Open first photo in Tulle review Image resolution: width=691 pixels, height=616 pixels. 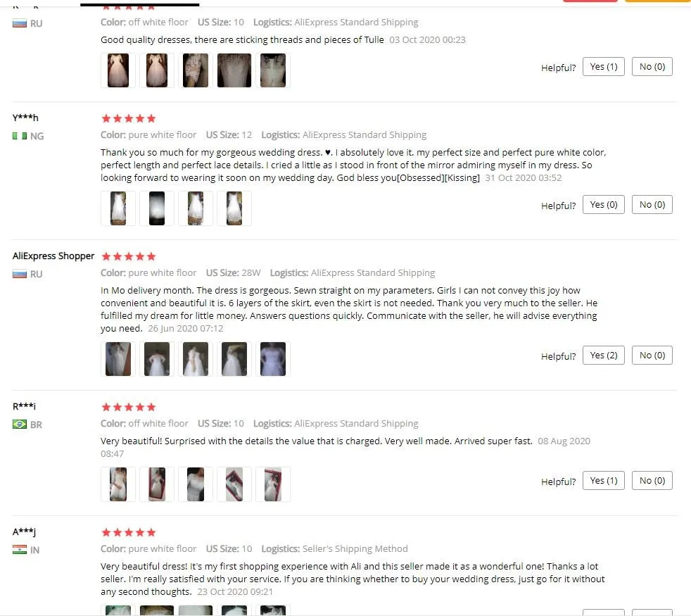pos(118,70)
